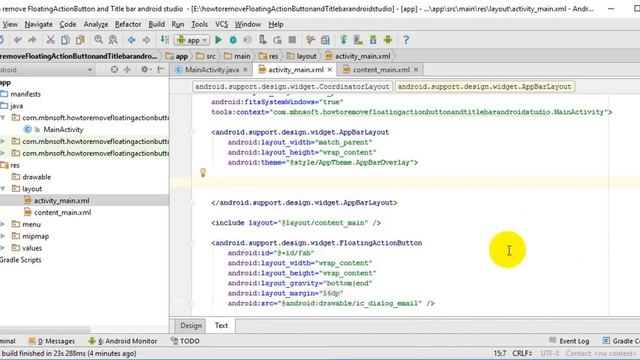Screen dimensions: 640x360
Task: Click the CoordinatorLayout XML breadcrumb tag
Action: coord(292,87)
